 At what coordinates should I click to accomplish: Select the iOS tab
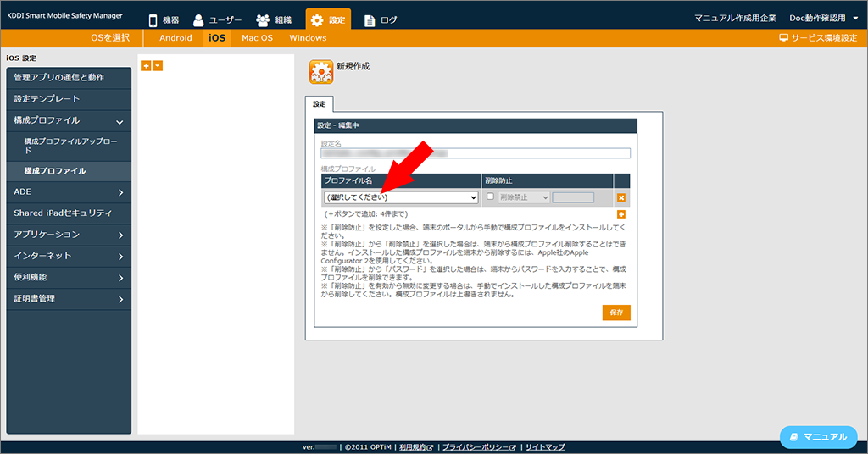pyautogui.click(x=217, y=37)
